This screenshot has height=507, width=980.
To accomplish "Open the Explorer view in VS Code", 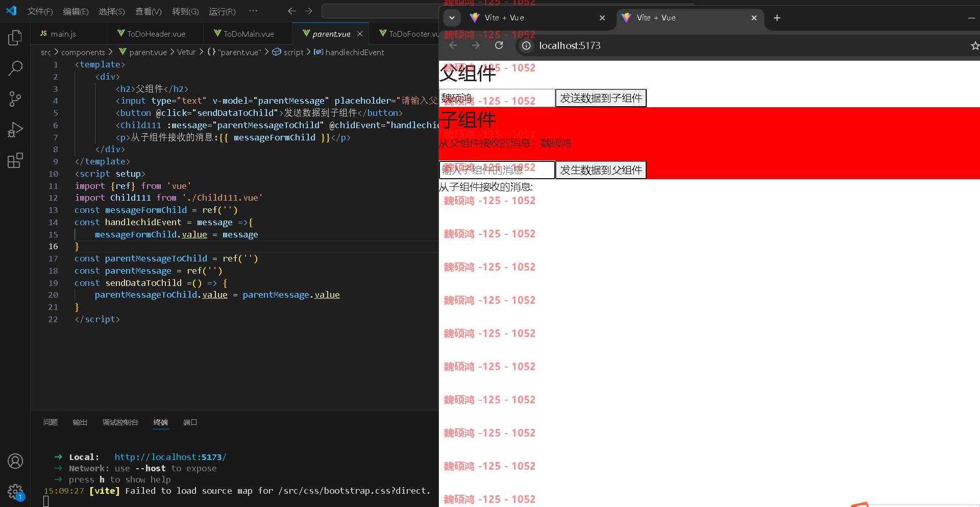I will click(15, 38).
